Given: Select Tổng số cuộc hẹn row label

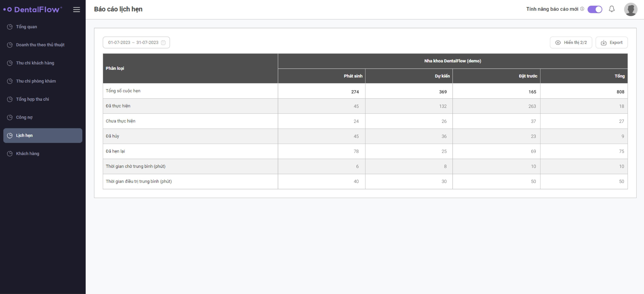Looking at the screenshot, I should [x=123, y=91].
